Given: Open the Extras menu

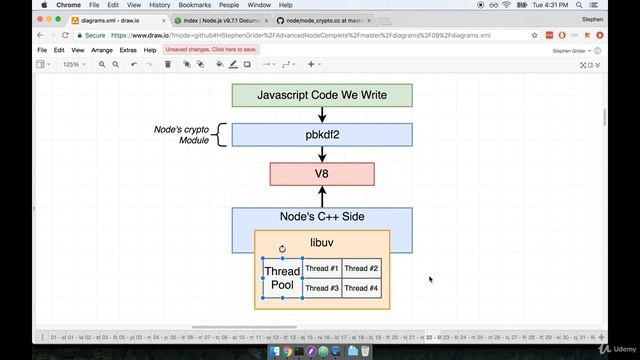Looking at the screenshot, I should click(128, 50).
